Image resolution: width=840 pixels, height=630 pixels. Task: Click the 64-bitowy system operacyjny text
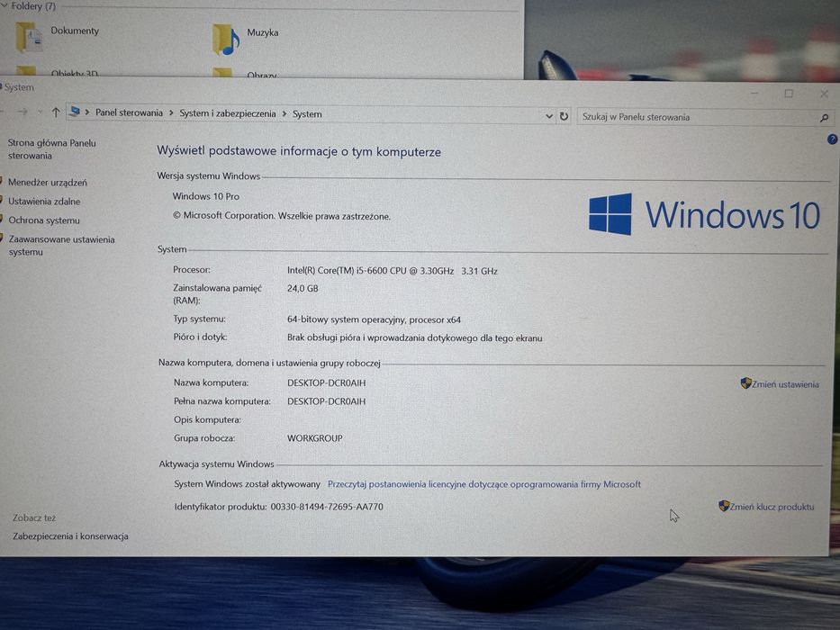pos(374,319)
